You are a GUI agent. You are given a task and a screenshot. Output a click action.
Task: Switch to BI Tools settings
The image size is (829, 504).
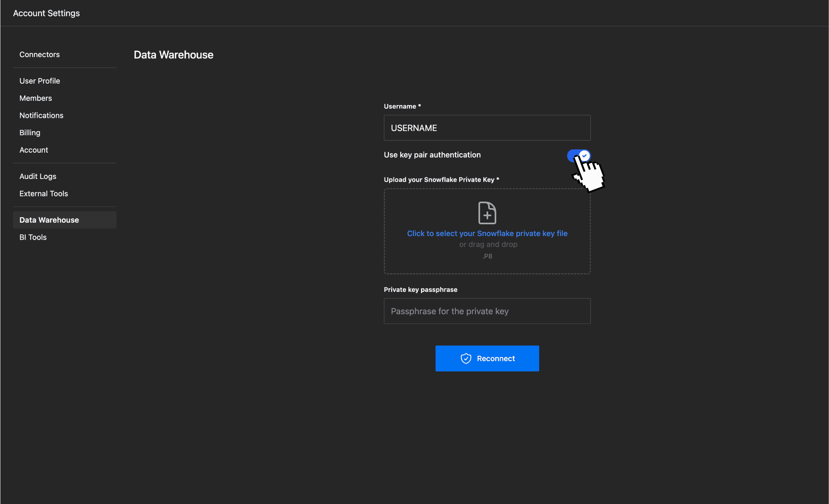tap(33, 237)
